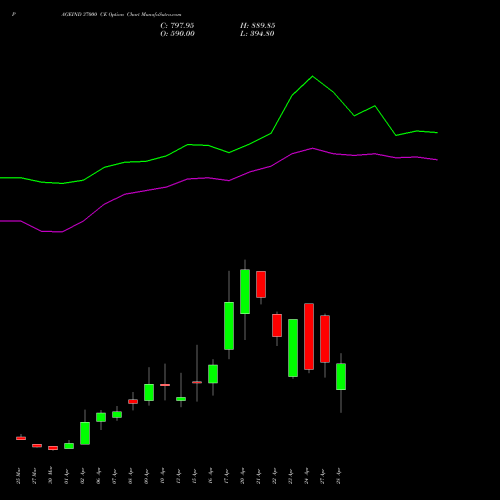Viewport: 500px width, 500px height.
Task: Select the green candle for 02 Apr
Action: (85, 433)
